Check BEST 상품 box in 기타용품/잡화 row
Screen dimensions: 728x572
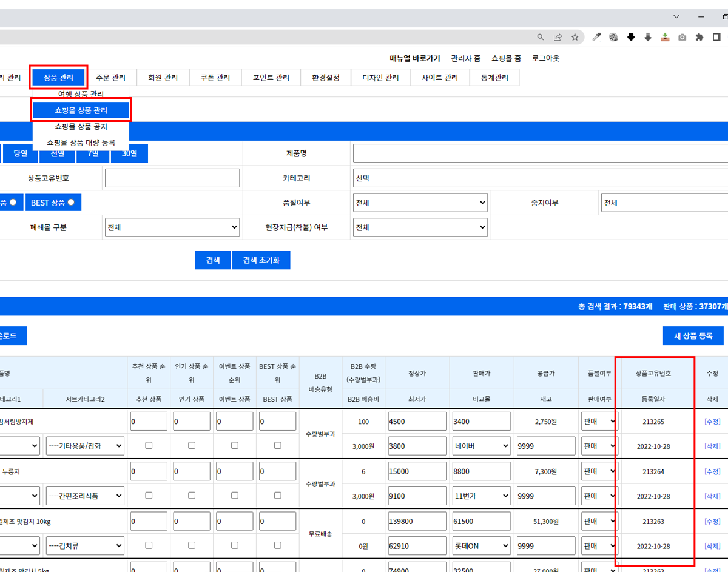coord(278,445)
